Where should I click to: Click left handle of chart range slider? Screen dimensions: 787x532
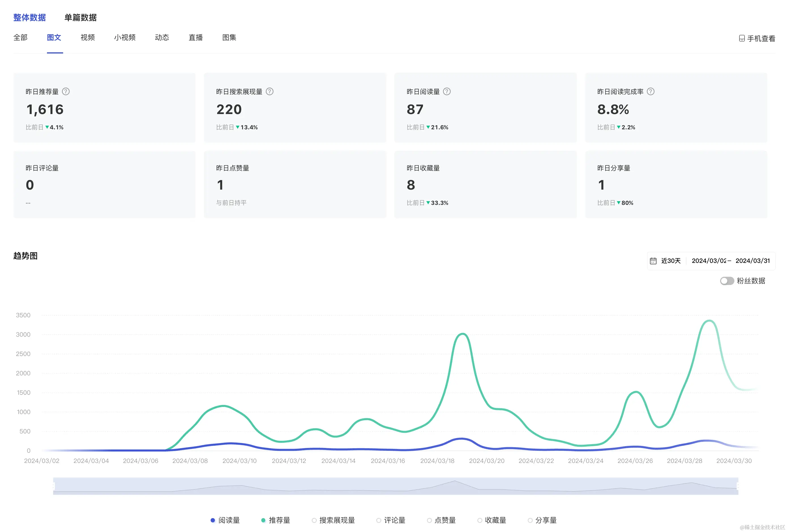pyautogui.click(x=54, y=486)
